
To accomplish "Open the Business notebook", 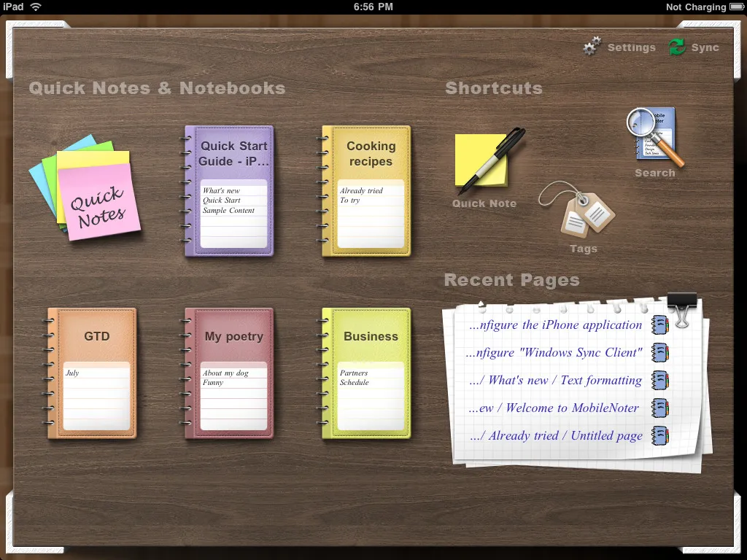I will (368, 336).
